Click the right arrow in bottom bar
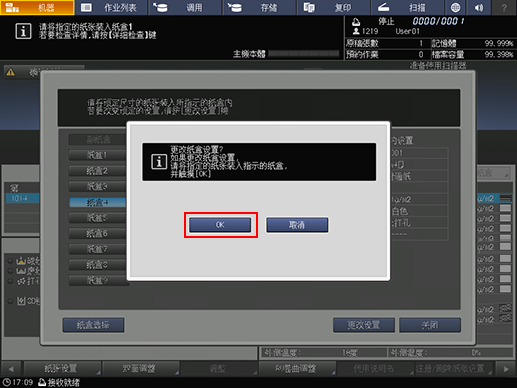Screen dimensions: 517x388 pos(506,369)
